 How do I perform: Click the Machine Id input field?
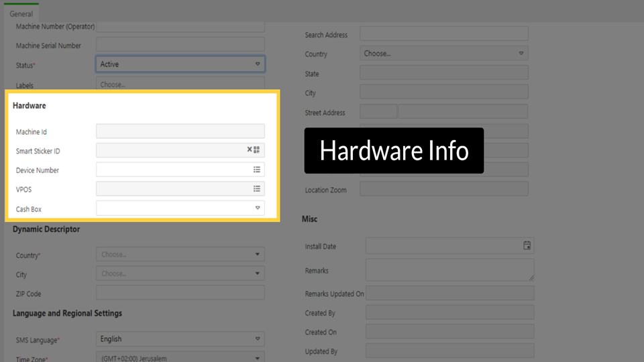point(180,131)
